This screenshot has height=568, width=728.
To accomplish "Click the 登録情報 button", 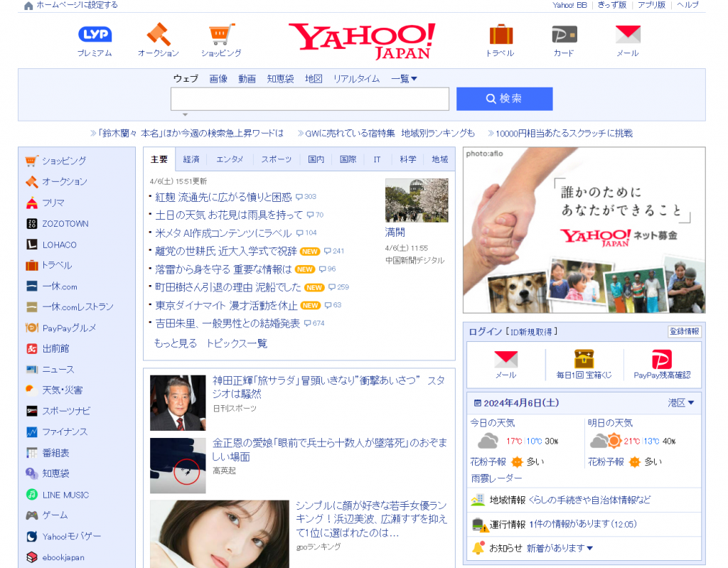I will (685, 331).
